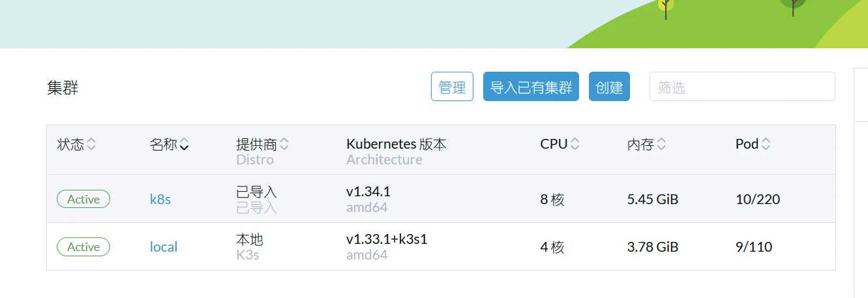Sort the list by 内存 arrow icon
This screenshot has width=868, height=298.
pos(661,145)
